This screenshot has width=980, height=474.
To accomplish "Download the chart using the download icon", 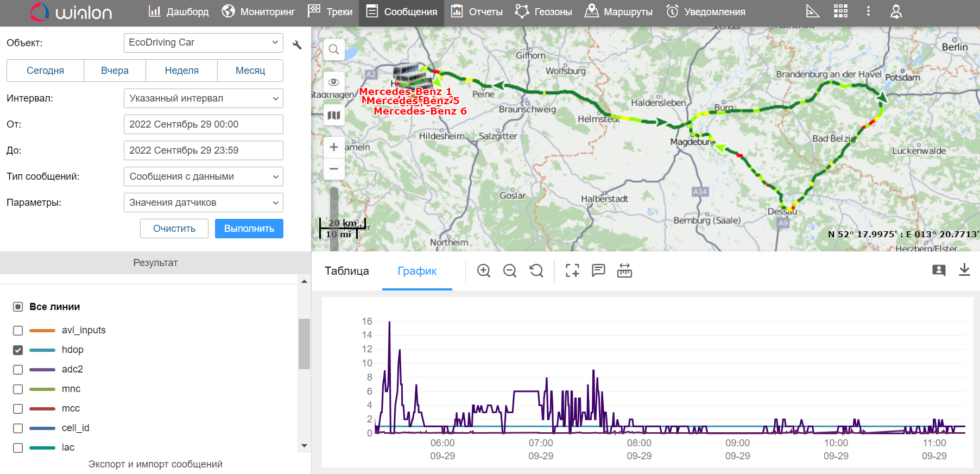I will [964, 270].
